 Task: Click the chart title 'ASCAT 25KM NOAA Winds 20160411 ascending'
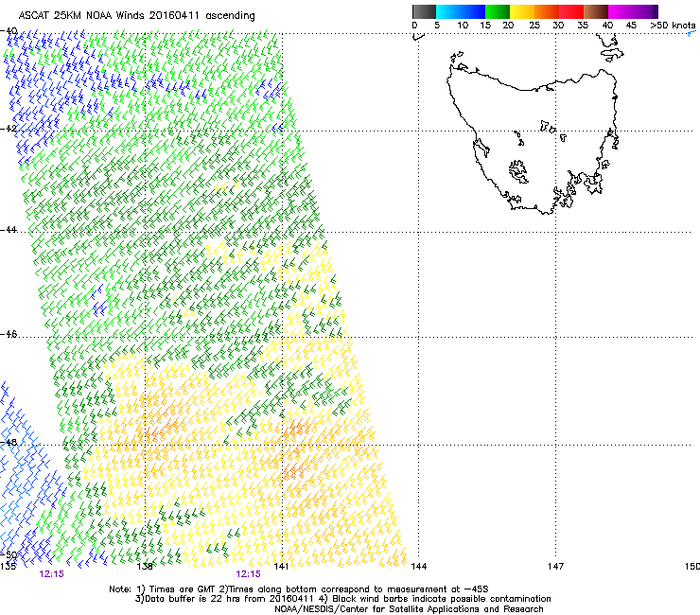(136, 16)
